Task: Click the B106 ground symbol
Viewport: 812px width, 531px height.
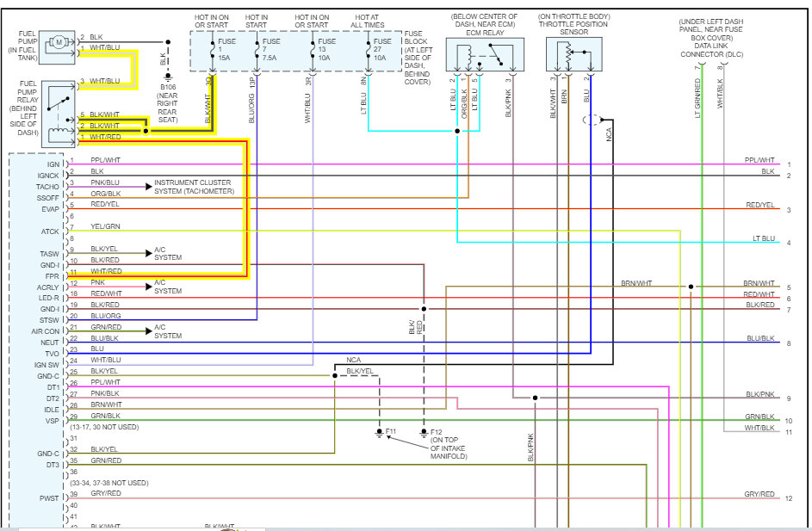Action: pos(168,77)
